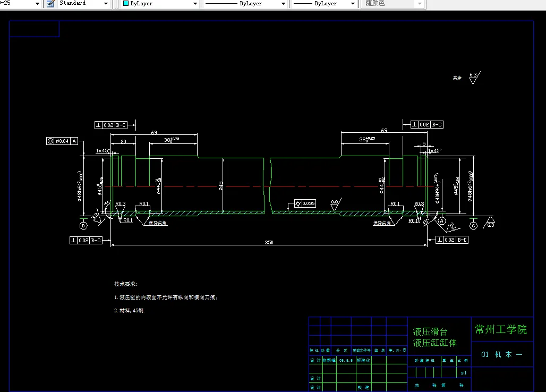This screenshot has width=546, height=392.
Task: Select the 其余 label near roughness 6.3
Action: pos(457,78)
